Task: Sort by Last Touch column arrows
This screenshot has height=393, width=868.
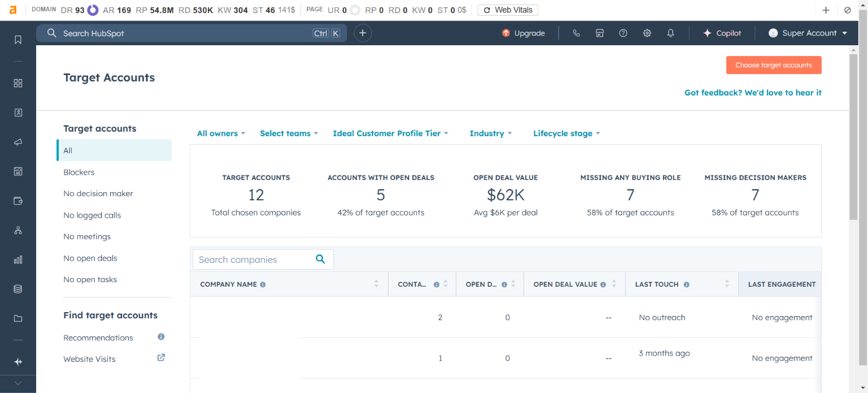Action: point(727,284)
